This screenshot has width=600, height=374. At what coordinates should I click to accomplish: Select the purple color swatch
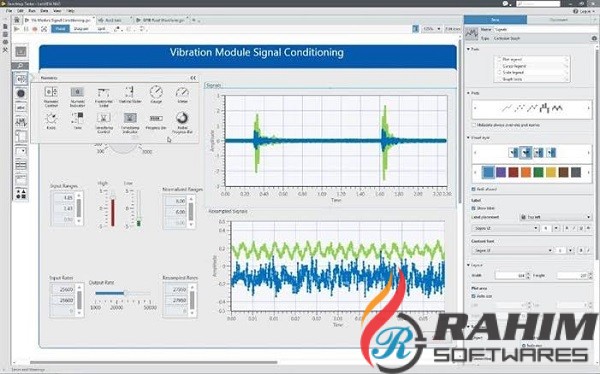click(x=501, y=172)
